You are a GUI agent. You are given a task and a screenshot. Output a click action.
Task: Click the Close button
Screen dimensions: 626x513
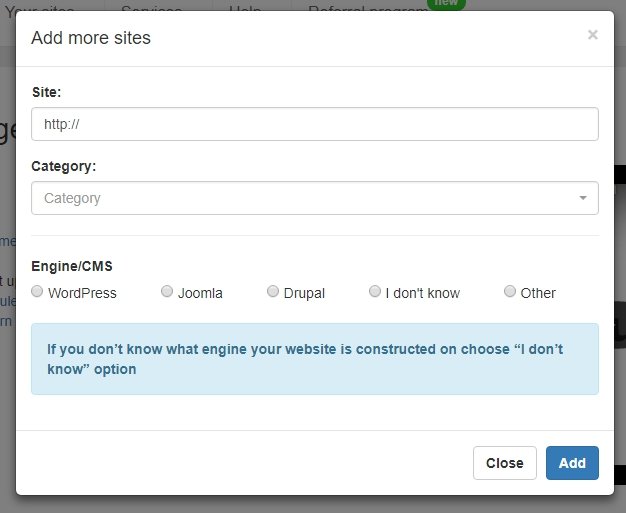505,463
